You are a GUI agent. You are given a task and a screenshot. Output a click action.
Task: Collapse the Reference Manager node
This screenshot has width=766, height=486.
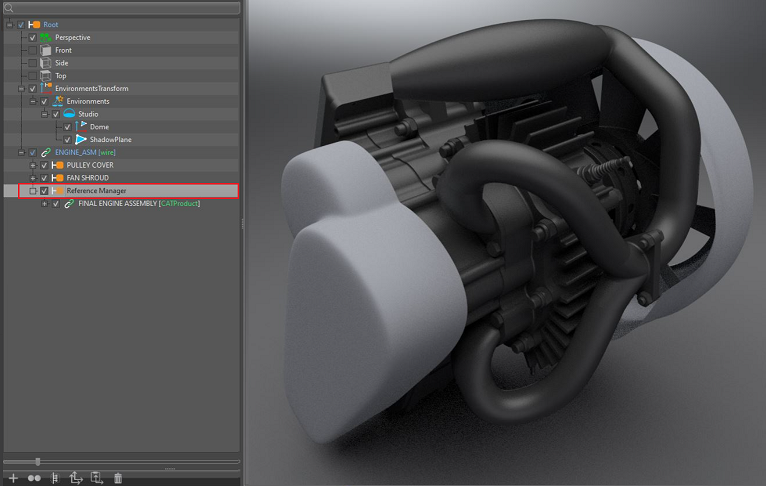pos(33,190)
